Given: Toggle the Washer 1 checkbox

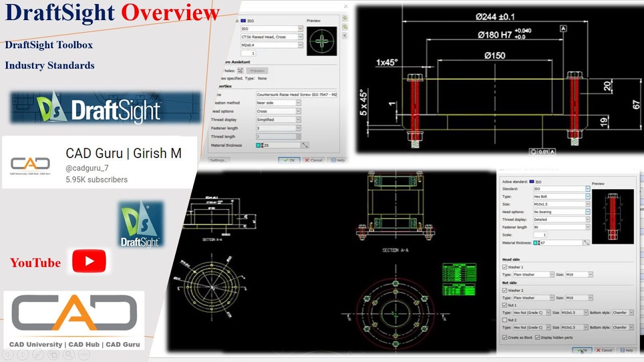Looking at the screenshot, I should click(505, 267).
